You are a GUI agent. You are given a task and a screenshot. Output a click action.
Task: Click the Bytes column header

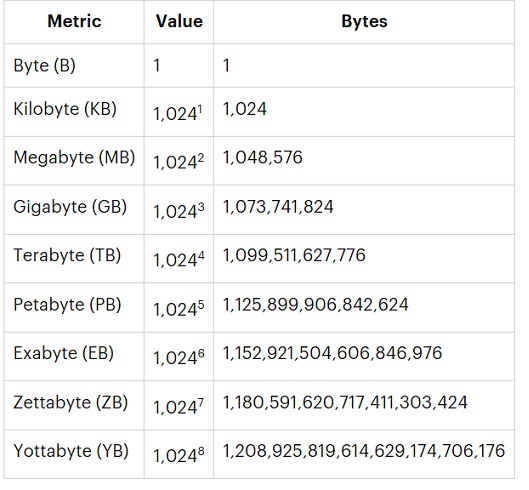coord(364,21)
